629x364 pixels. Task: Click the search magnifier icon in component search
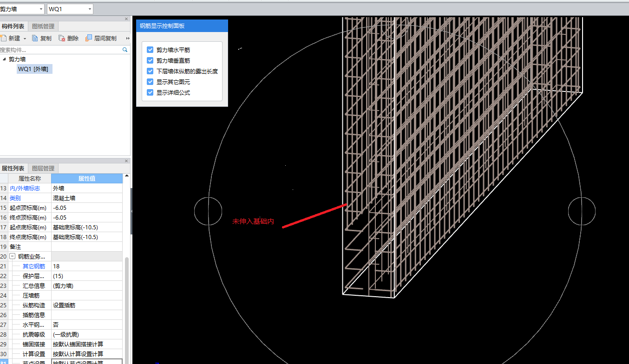coord(125,49)
